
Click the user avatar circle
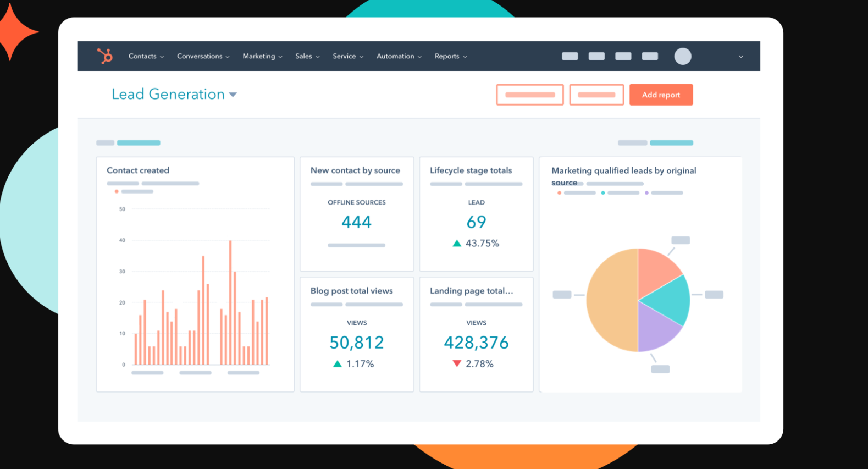(x=683, y=56)
